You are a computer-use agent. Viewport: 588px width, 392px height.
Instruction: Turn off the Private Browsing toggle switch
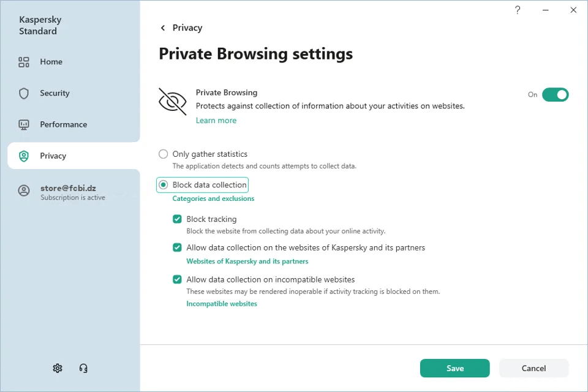[x=555, y=94]
